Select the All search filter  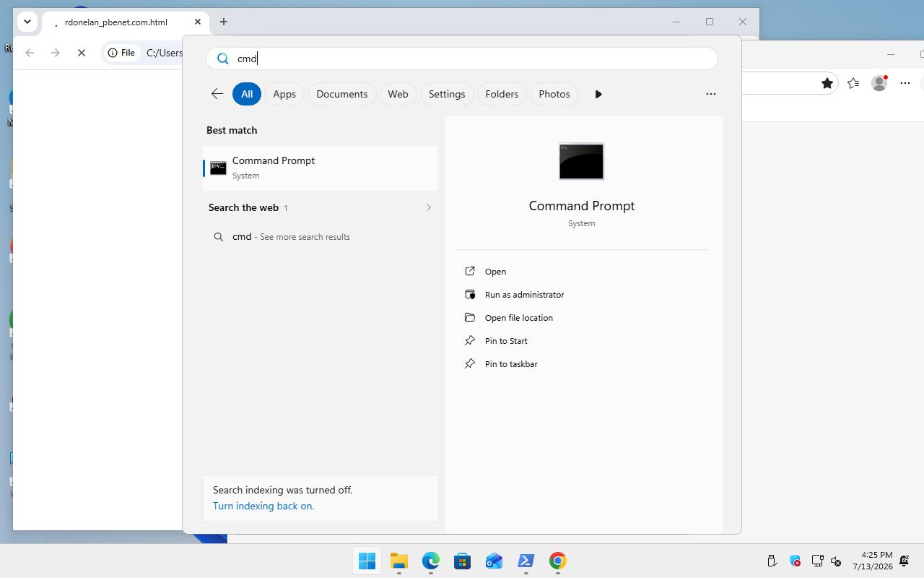[247, 94]
